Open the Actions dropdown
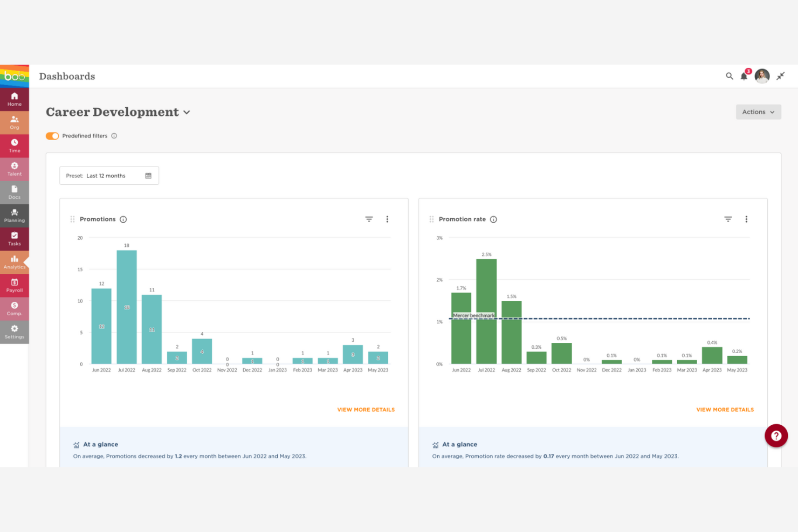Screen dimensions: 798x532 pos(758,112)
